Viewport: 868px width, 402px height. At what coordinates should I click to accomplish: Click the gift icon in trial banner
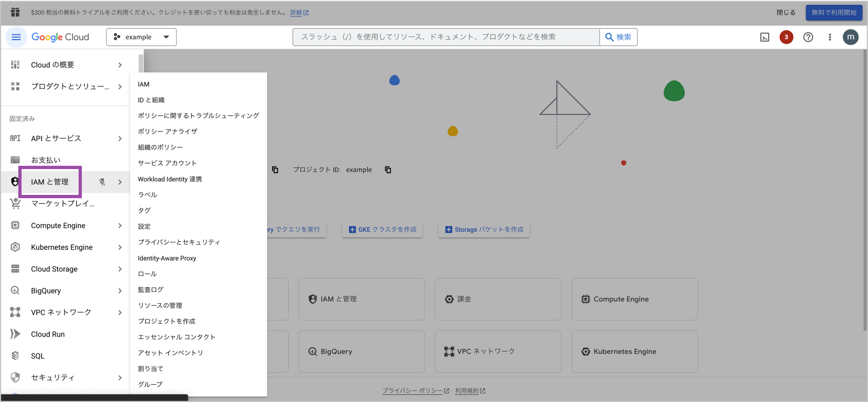click(15, 12)
